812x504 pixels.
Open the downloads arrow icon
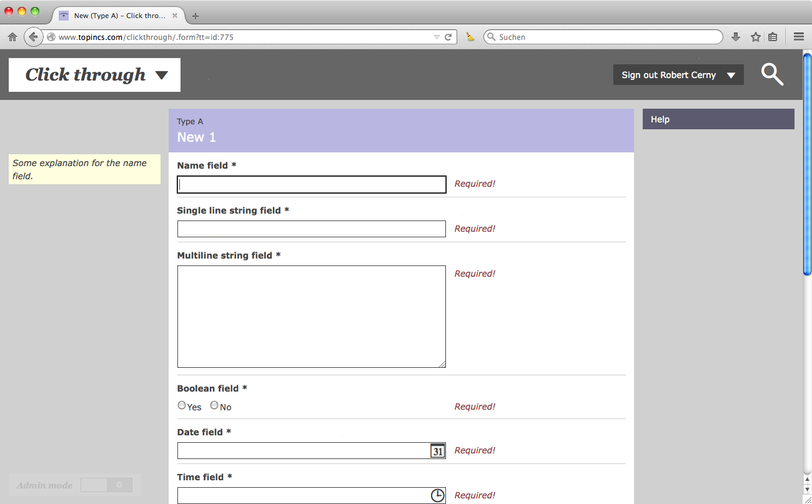(x=736, y=37)
